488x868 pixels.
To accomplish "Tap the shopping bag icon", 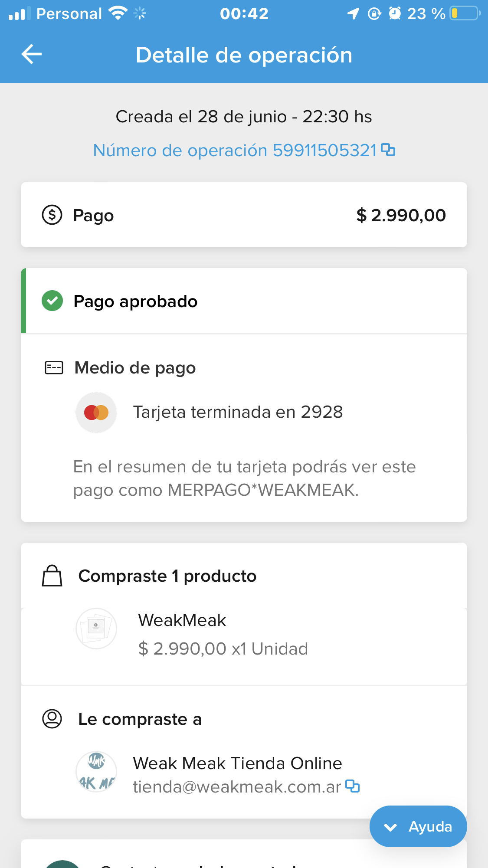I will tap(52, 576).
